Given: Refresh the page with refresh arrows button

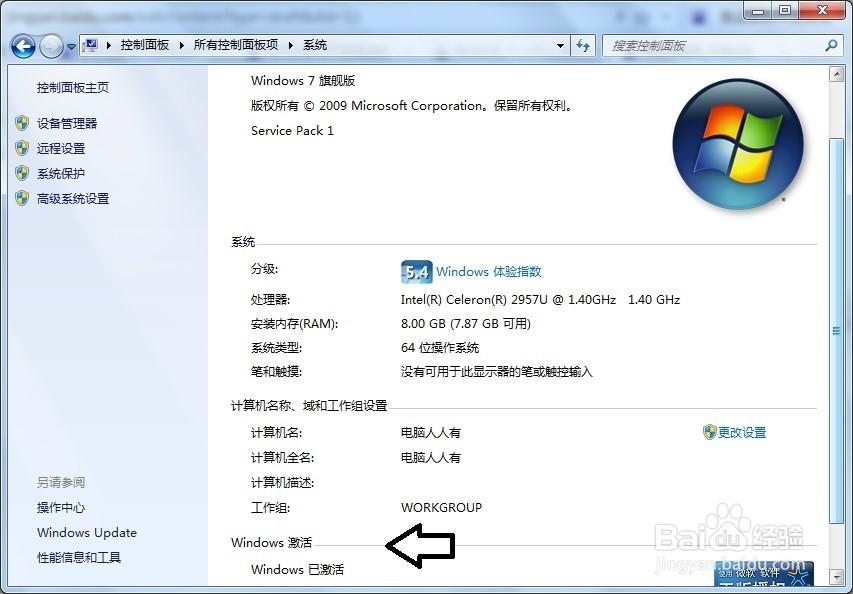Looking at the screenshot, I should pyautogui.click(x=583, y=46).
